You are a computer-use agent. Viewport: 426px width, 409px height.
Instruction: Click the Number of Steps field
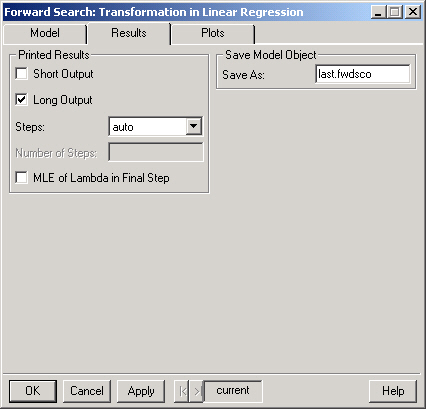156,152
